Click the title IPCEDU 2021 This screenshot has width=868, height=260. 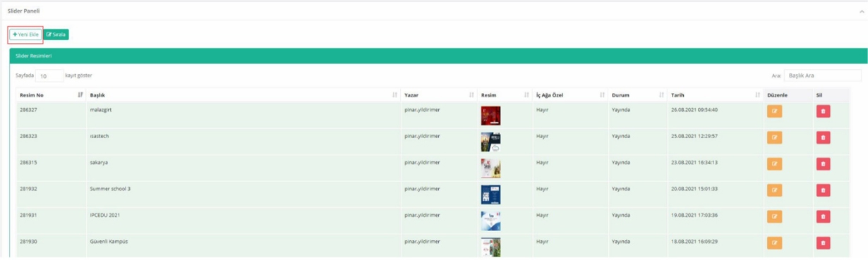tap(105, 215)
